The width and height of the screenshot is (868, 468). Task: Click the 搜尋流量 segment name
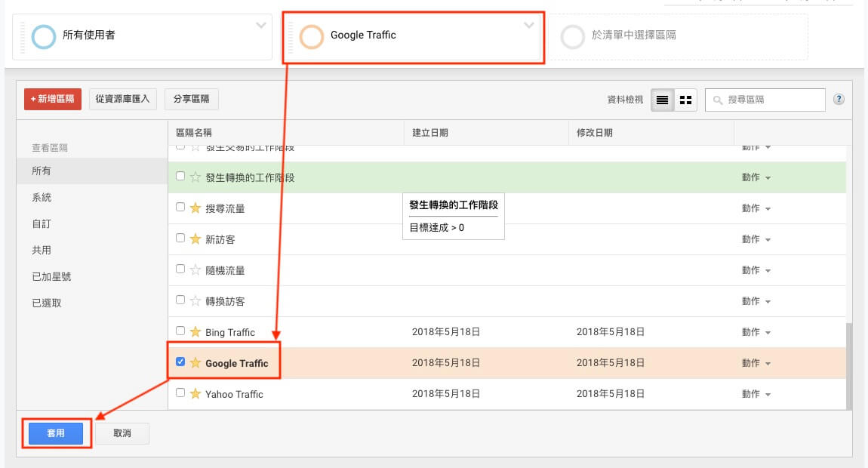[225, 209]
